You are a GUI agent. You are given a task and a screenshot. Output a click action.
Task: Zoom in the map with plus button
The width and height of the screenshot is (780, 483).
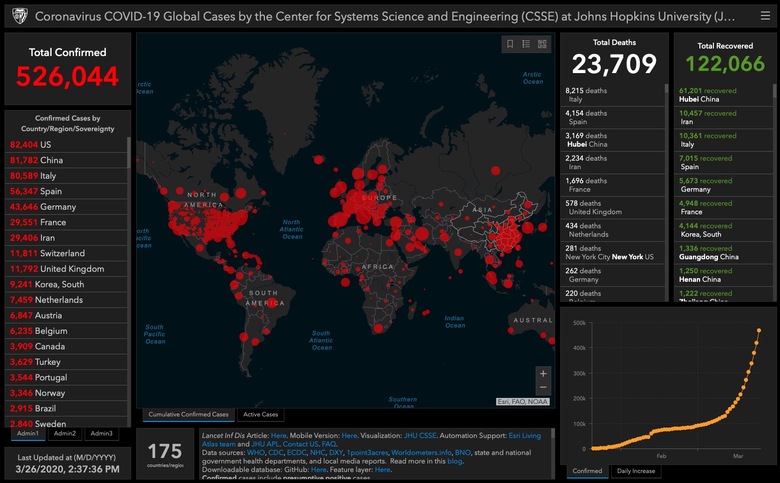[x=543, y=374]
